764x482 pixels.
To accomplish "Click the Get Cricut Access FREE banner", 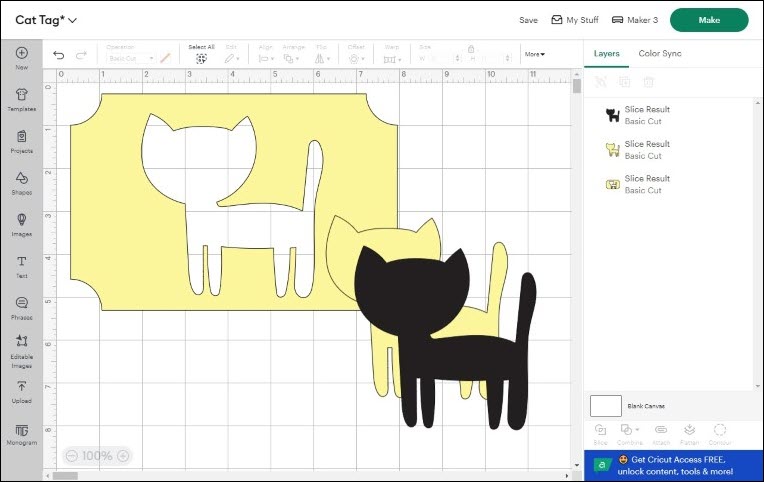I will point(674,465).
